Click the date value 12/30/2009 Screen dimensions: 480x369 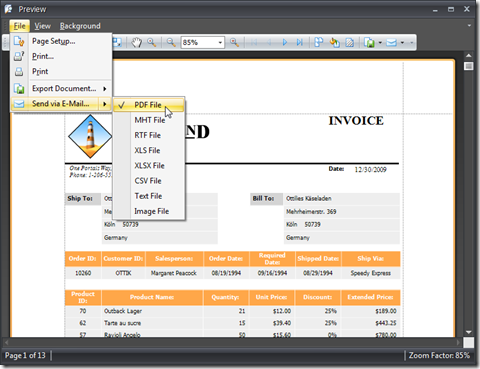point(370,170)
